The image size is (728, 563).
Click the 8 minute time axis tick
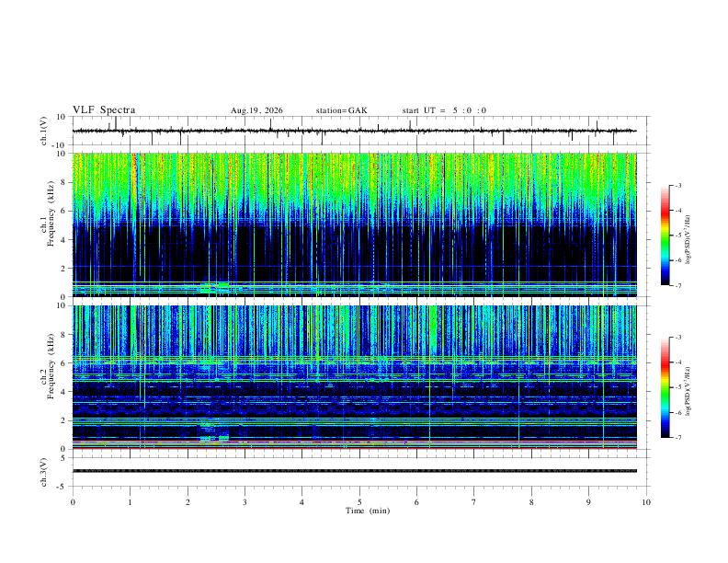pyautogui.click(x=531, y=502)
